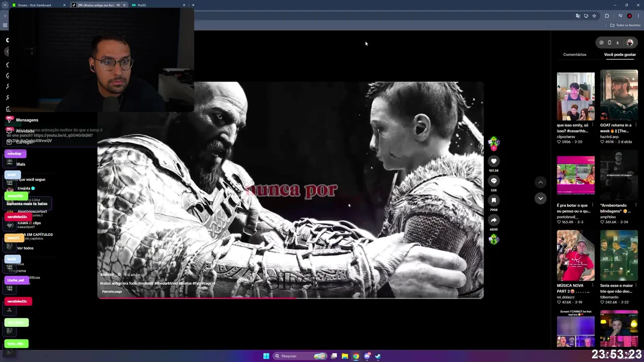Open the Windows Start button
Viewport: 644px width, 362px height.
click(x=266, y=356)
